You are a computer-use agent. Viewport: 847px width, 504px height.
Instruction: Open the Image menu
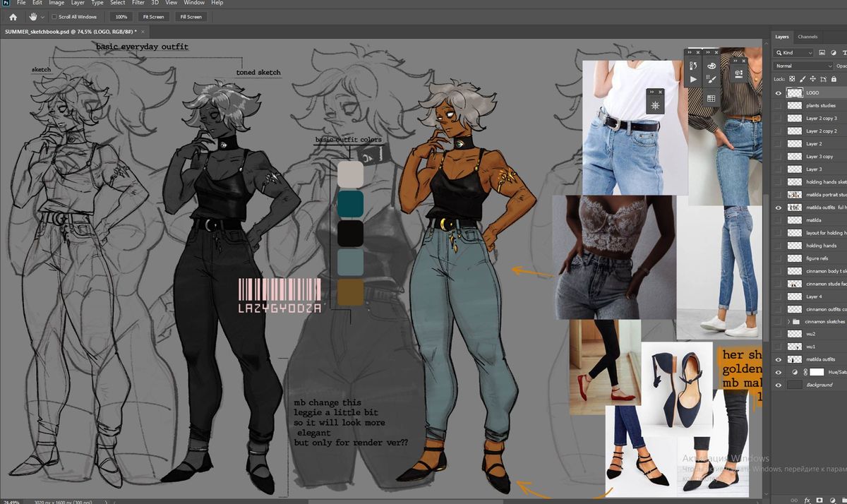pyautogui.click(x=56, y=3)
